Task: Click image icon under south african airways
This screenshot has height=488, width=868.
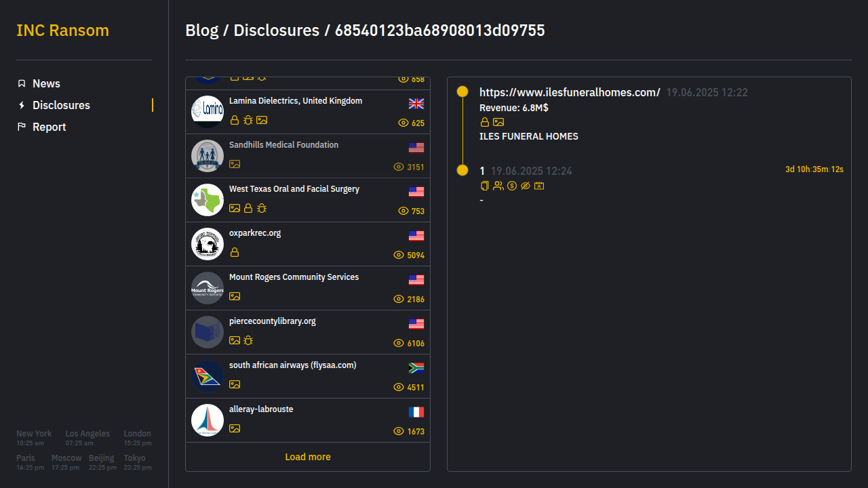Action: point(235,384)
